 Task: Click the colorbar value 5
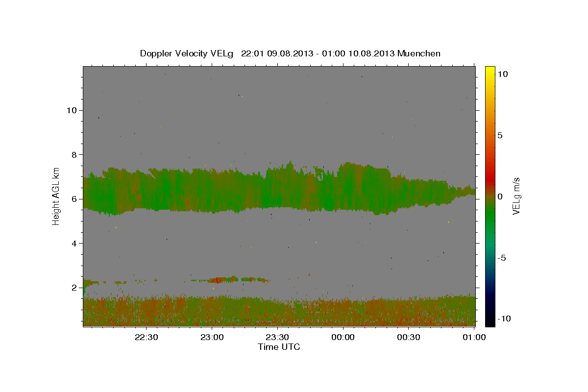pyautogui.click(x=500, y=135)
